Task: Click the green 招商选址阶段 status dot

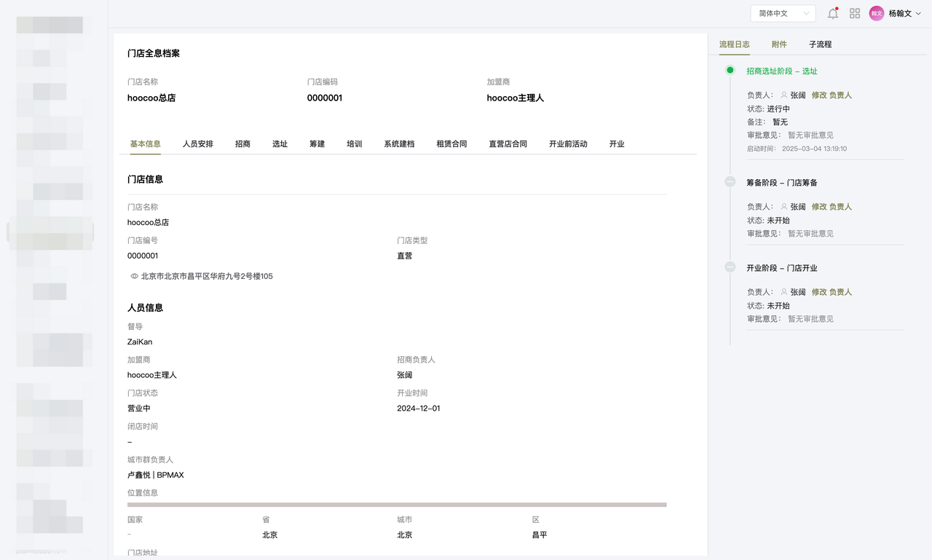Action: coord(730,71)
